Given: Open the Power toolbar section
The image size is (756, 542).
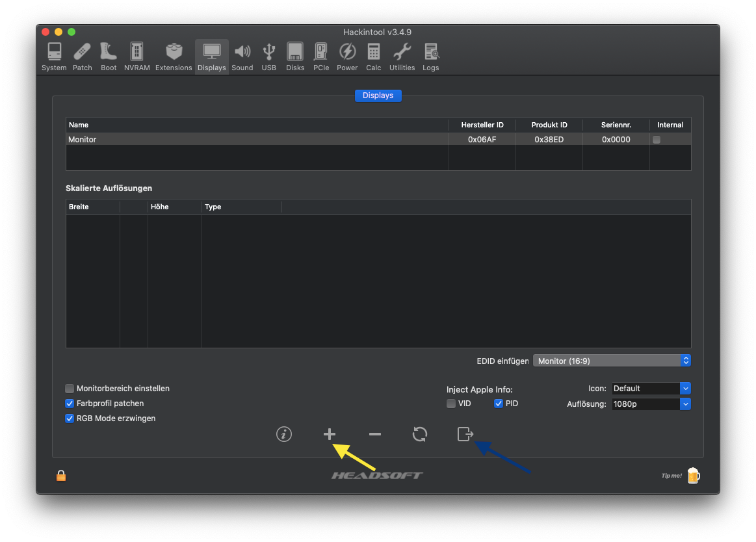Looking at the screenshot, I should (347, 57).
